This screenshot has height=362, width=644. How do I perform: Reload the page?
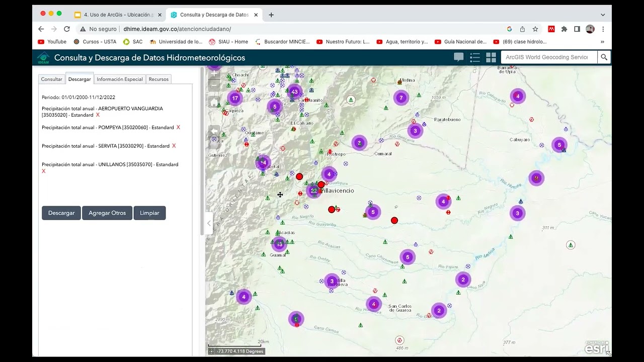click(x=67, y=29)
